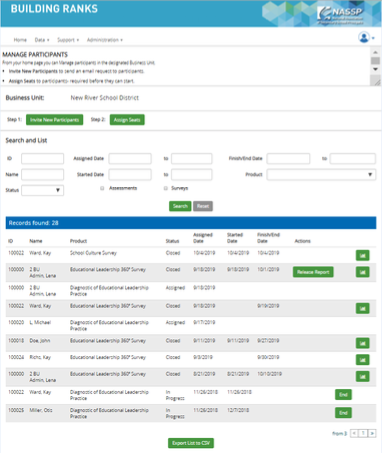Click Export List to CSV button
The height and width of the screenshot is (453, 382).
point(191,443)
